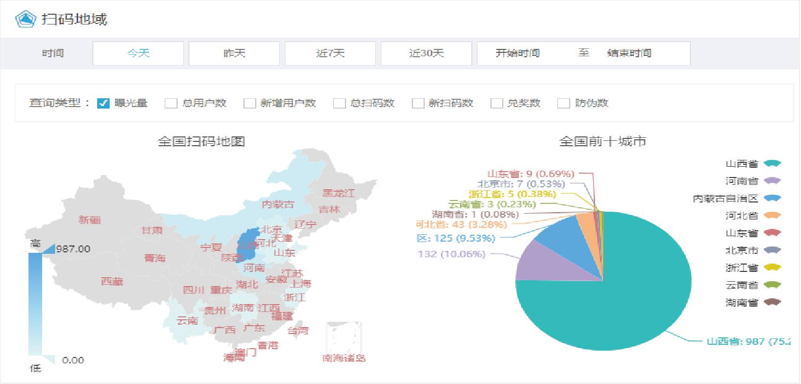Toggle 北京市 legend icon
This screenshot has width=801, height=384.
773,250
